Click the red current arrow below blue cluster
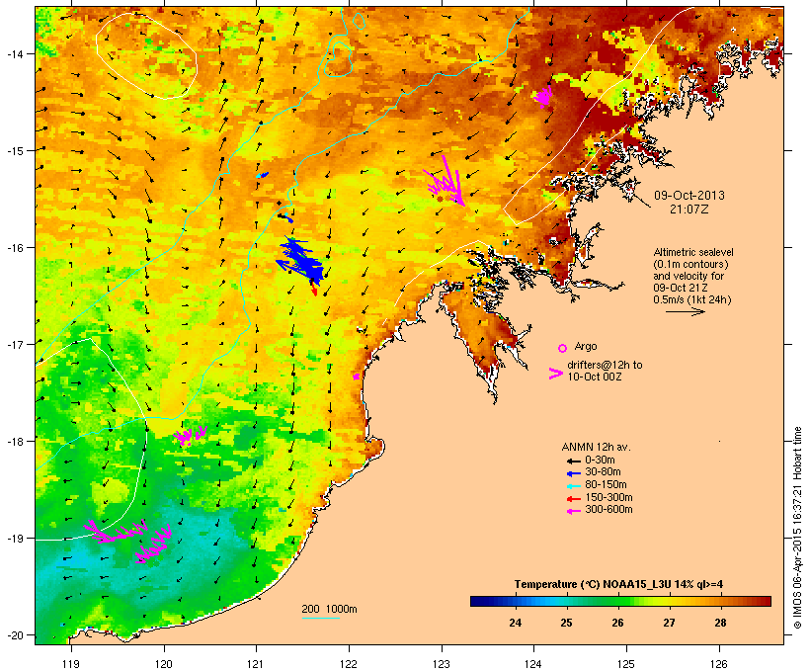The image size is (810, 672). [313, 288]
